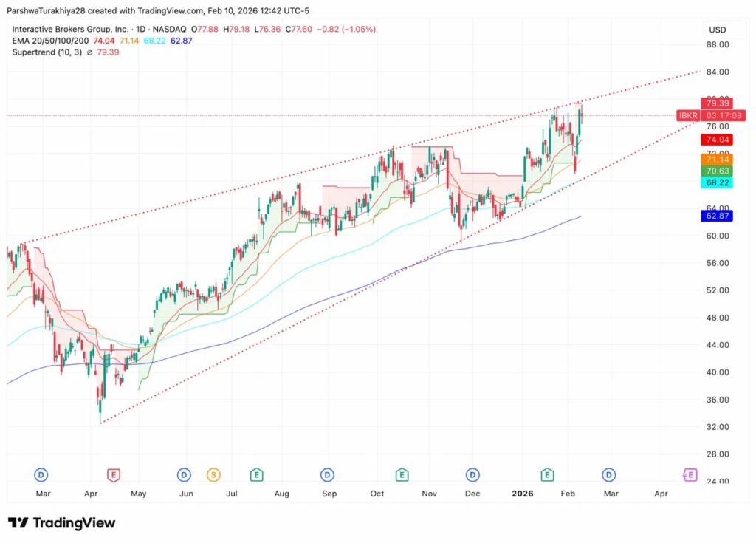Click the red earnings marker near April
The height and width of the screenshot is (543, 756).
point(113,474)
